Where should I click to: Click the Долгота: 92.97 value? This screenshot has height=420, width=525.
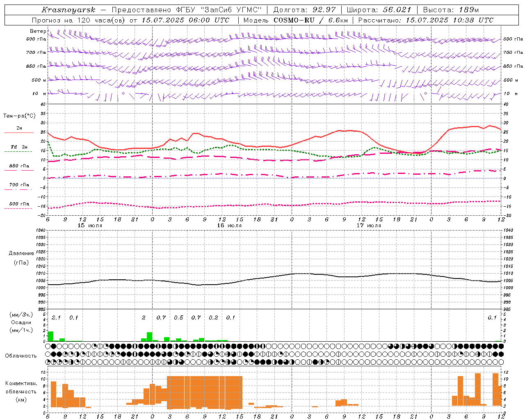tap(304, 10)
